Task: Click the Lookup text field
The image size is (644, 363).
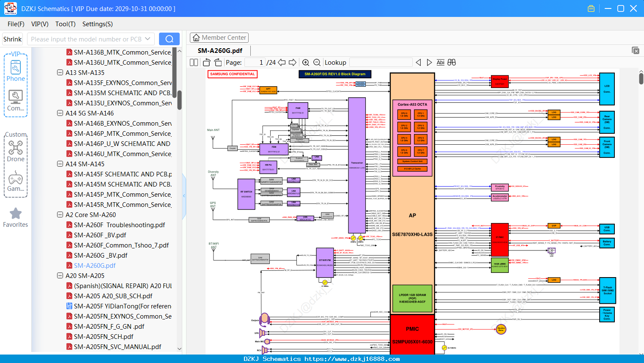Action: coord(381,62)
